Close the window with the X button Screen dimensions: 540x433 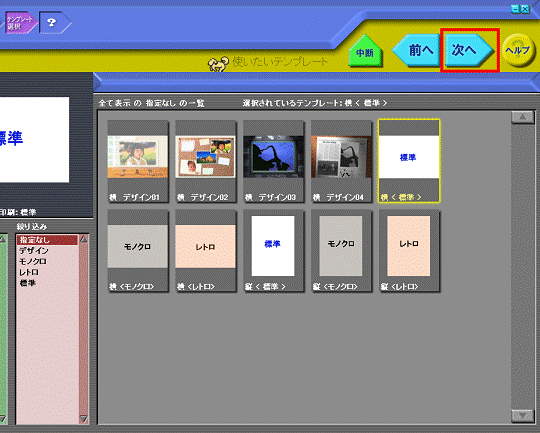[x=525, y=9]
